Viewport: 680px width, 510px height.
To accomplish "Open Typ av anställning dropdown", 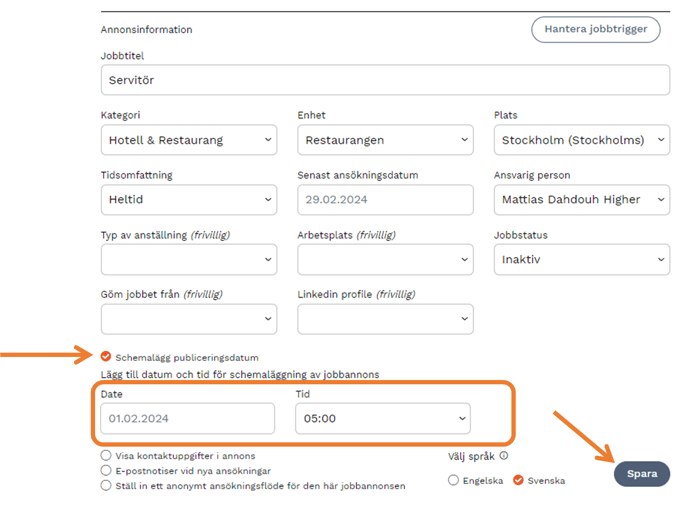I will click(189, 260).
